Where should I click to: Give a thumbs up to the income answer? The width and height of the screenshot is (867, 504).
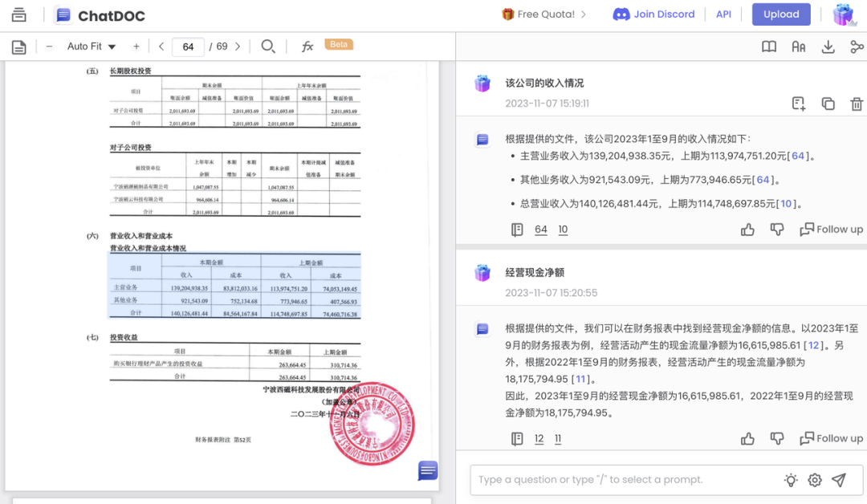(747, 229)
